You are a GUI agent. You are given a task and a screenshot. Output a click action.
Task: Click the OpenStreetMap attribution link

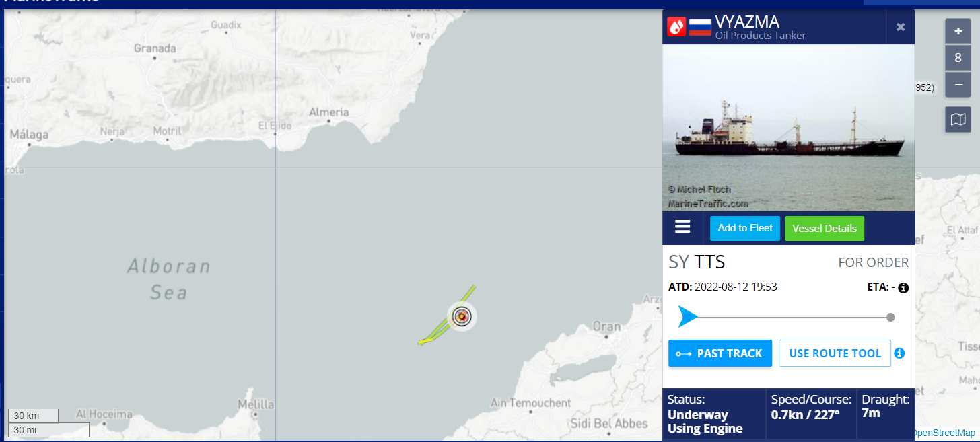click(x=944, y=433)
